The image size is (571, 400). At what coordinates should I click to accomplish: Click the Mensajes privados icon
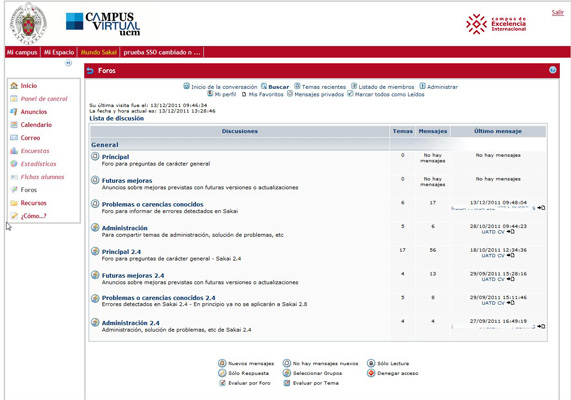tap(290, 94)
